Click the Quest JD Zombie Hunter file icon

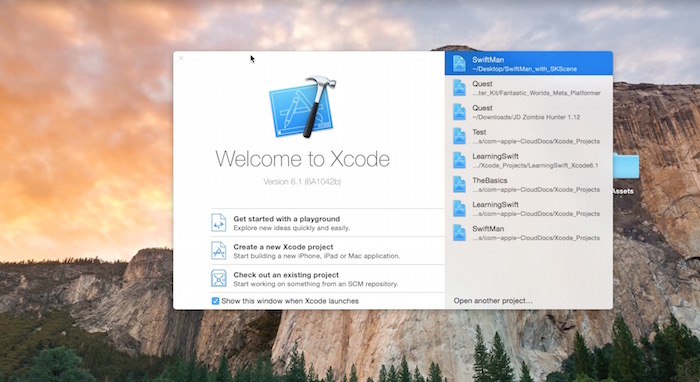tap(459, 112)
